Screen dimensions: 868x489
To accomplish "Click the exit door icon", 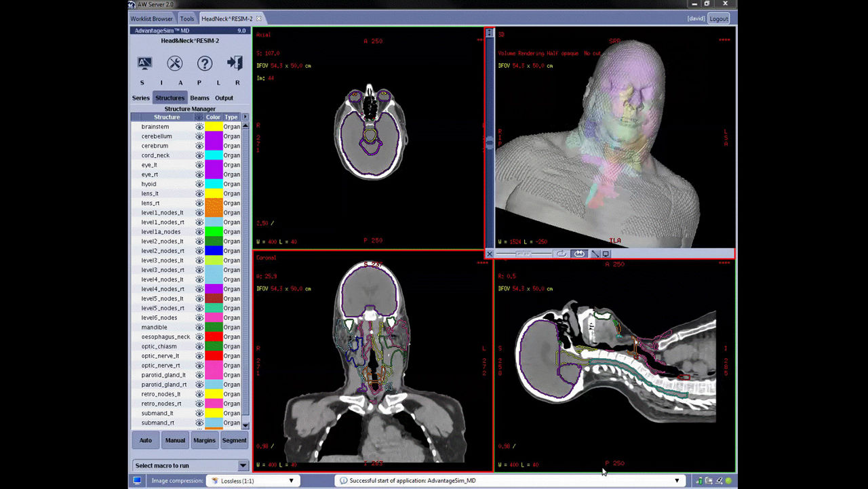I will pos(235,63).
